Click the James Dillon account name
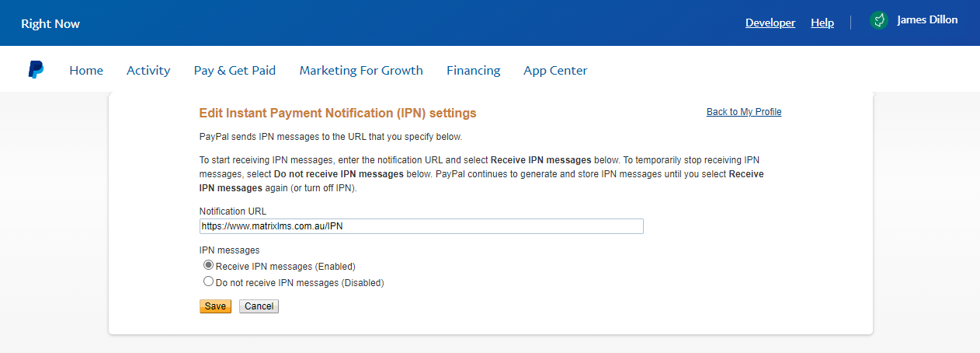Viewport: 980px width, 353px height. point(927,20)
